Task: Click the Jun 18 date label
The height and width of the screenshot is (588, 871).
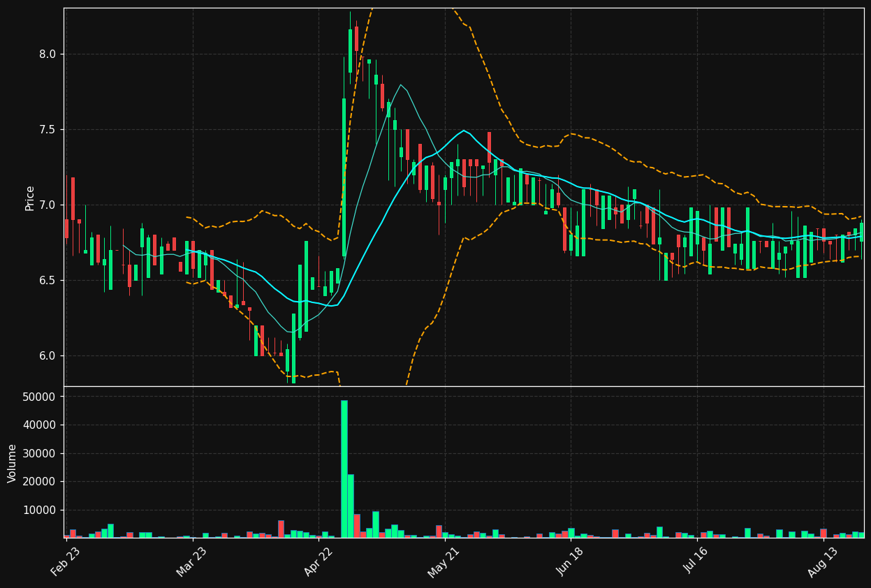Action: 569,561
